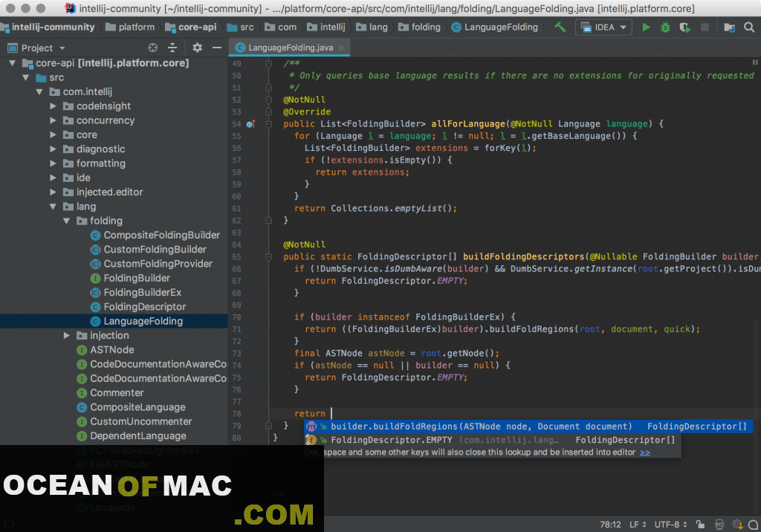Select builder.buildFoldRegions completion suggestion

click(x=528, y=426)
